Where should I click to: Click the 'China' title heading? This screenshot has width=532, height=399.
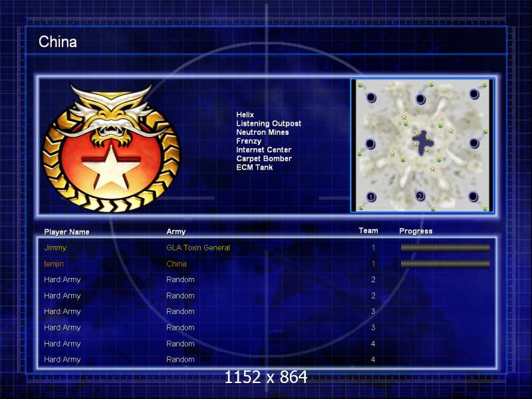pyautogui.click(x=58, y=42)
